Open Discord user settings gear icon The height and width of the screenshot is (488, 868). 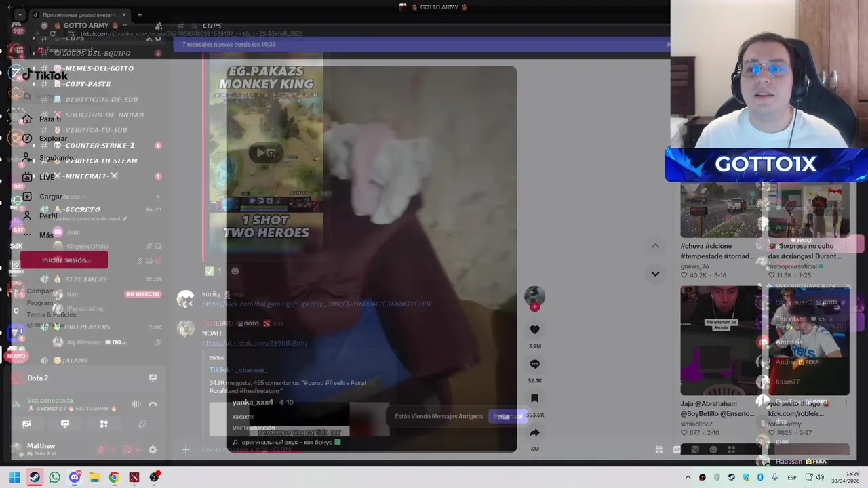tap(153, 449)
